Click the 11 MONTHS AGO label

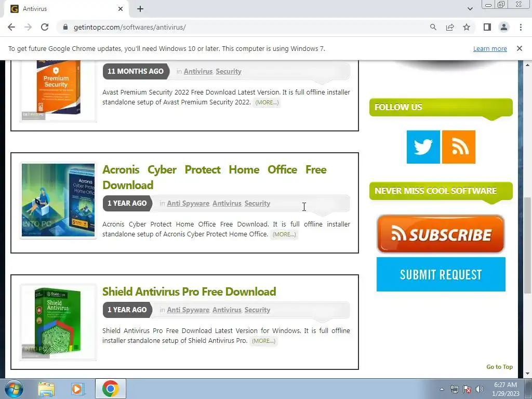point(136,71)
